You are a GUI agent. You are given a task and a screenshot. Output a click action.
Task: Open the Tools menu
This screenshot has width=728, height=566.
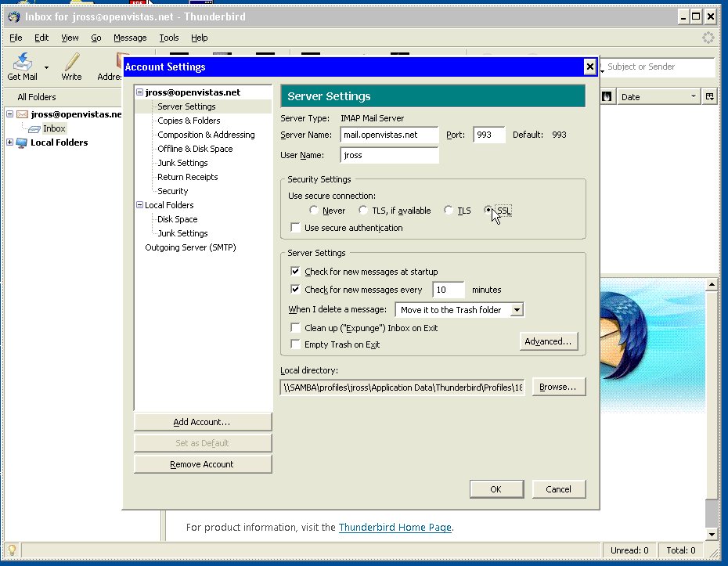169,38
